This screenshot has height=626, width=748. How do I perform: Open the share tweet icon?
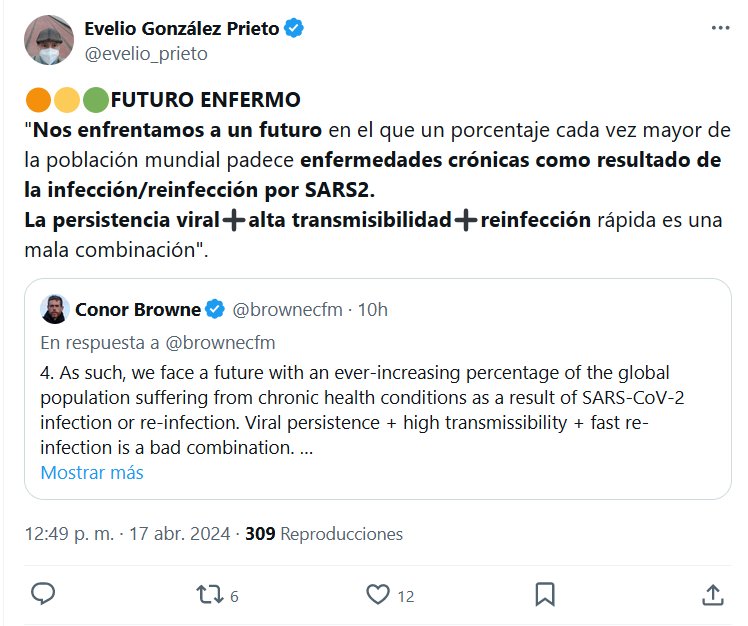click(x=713, y=594)
